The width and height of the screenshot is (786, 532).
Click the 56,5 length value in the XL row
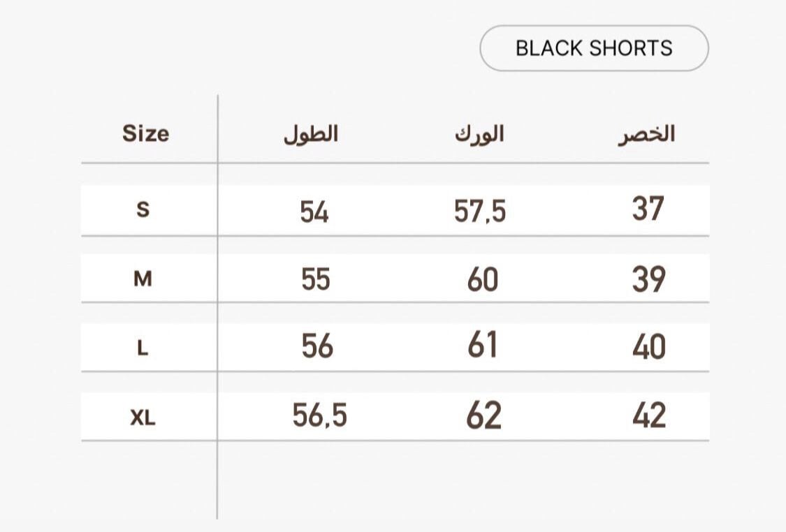[320, 415]
